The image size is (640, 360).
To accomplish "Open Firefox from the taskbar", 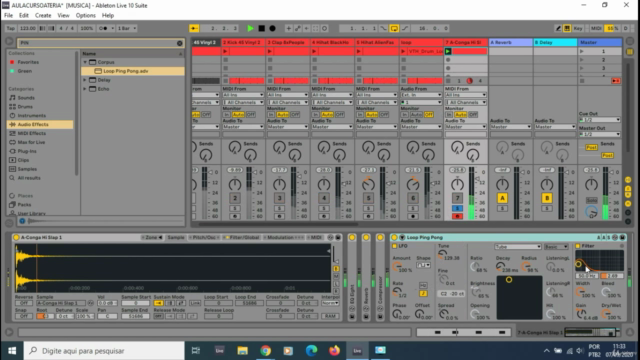I will tap(334, 351).
